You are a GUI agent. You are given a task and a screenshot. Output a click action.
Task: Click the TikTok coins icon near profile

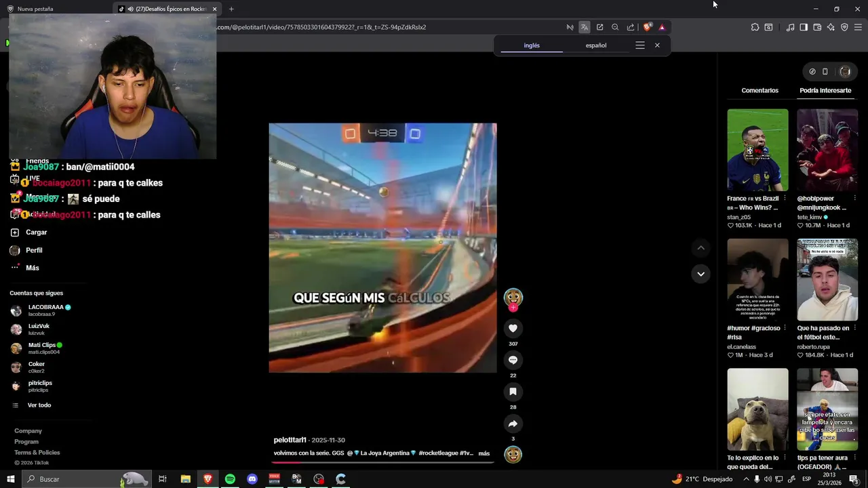point(812,71)
